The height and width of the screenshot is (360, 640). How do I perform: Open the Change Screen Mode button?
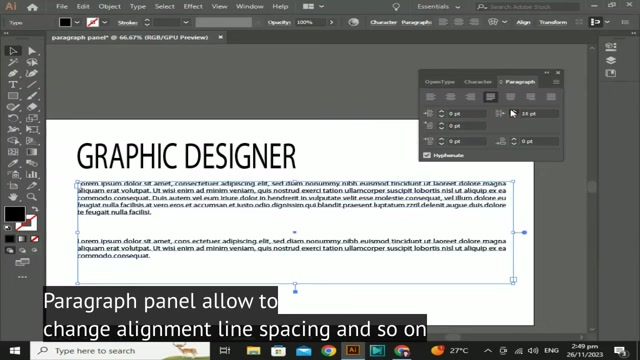[22, 262]
